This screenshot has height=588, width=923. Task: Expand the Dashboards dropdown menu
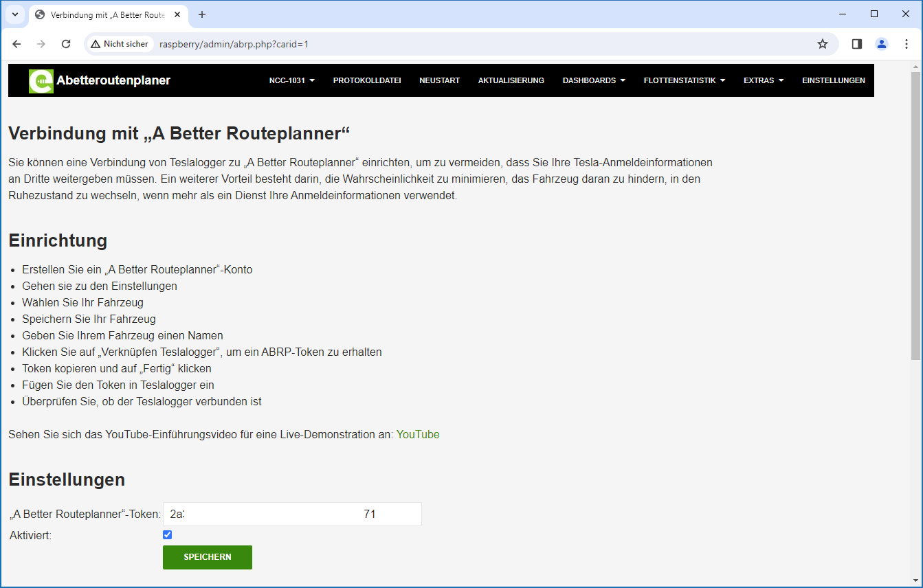point(593,80)
